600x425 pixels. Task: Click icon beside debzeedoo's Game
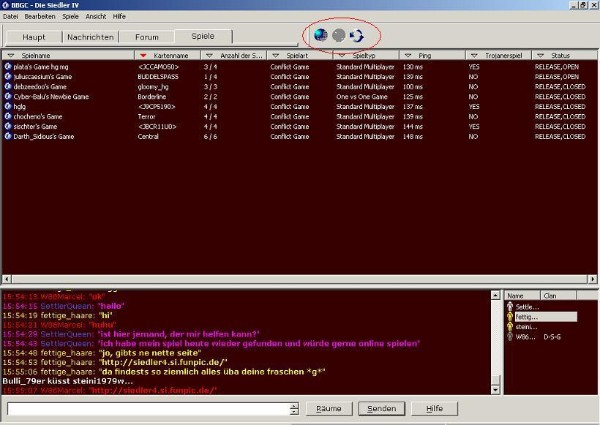(8, 86)
